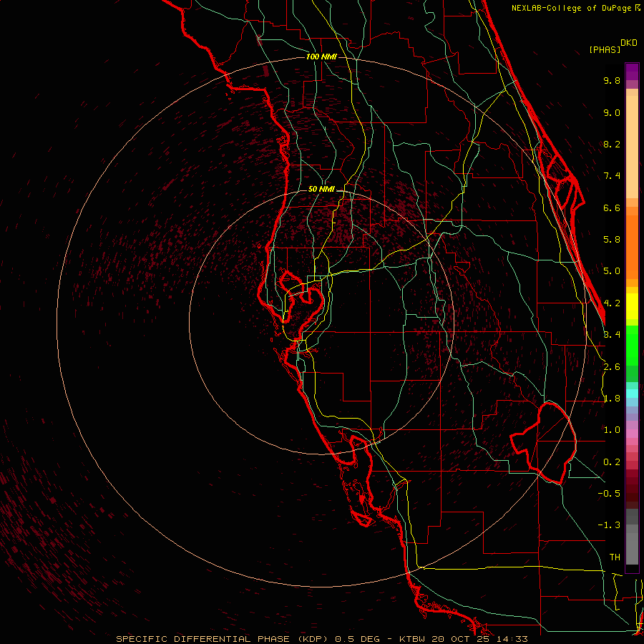Click the -0.5 scale value

[x=609, y=494]
